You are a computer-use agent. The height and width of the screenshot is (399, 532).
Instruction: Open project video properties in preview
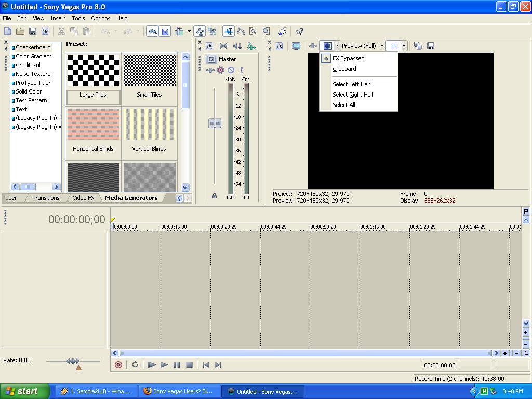point(279,46)
